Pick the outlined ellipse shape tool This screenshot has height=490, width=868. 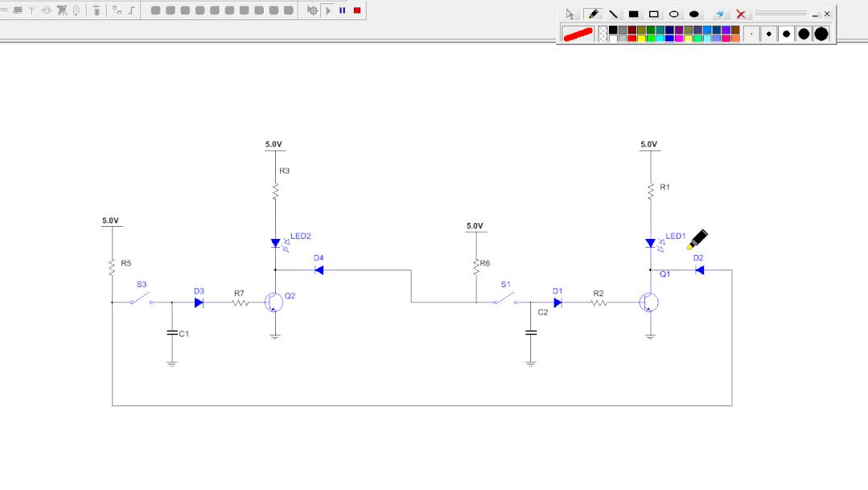click(674, 14)
